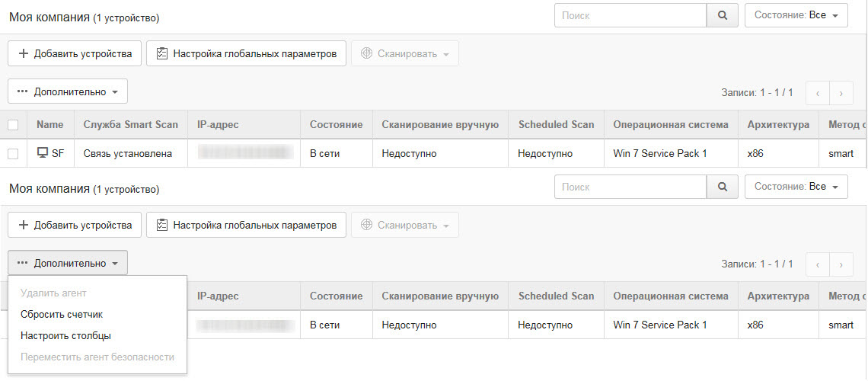Open the upper Состояние: Все filter dropdown
Viewport: 868px width, 381px height.
coord(796,15)
